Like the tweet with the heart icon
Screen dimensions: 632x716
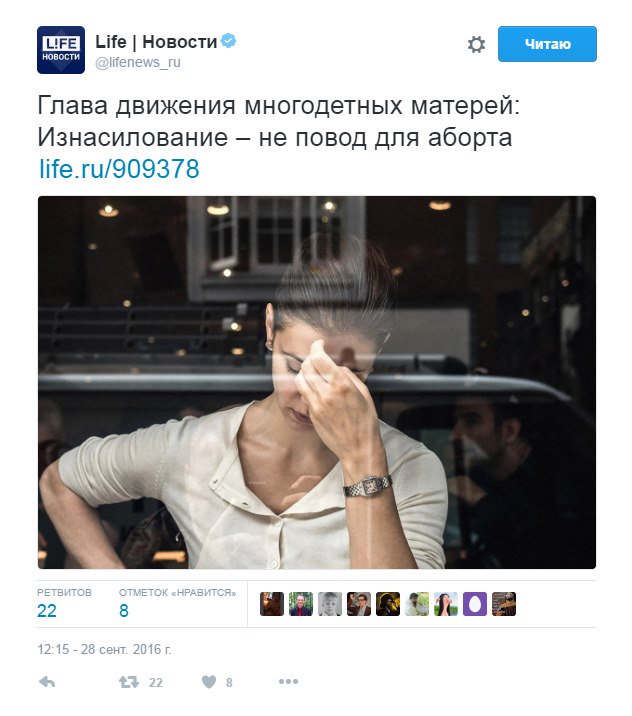pyautogui.click(x=209, y=682)
